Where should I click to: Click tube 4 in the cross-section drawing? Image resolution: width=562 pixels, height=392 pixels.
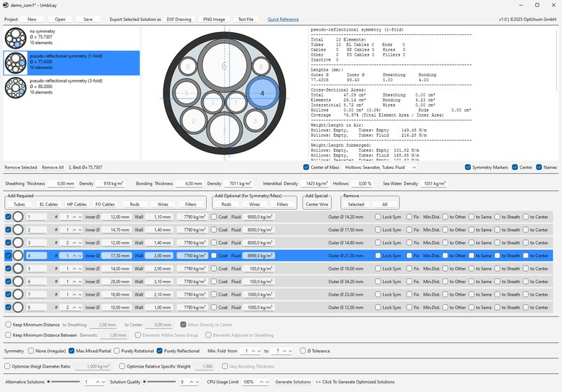[262, 93]
